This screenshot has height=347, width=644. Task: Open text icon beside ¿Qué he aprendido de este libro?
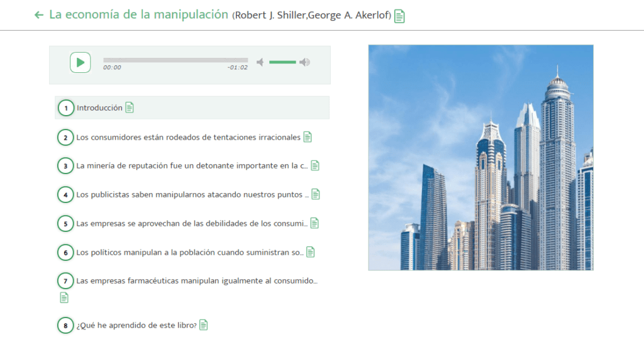(203, 325)
